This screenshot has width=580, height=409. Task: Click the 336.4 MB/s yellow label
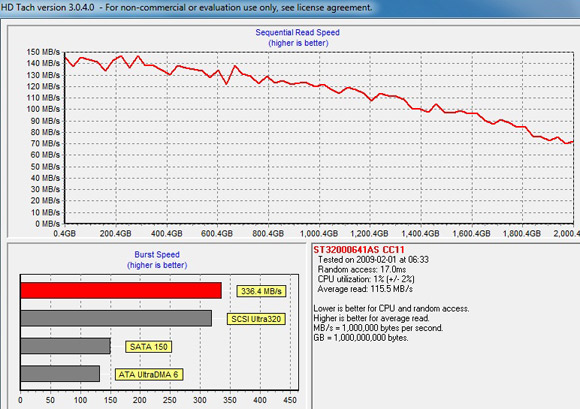261,291
